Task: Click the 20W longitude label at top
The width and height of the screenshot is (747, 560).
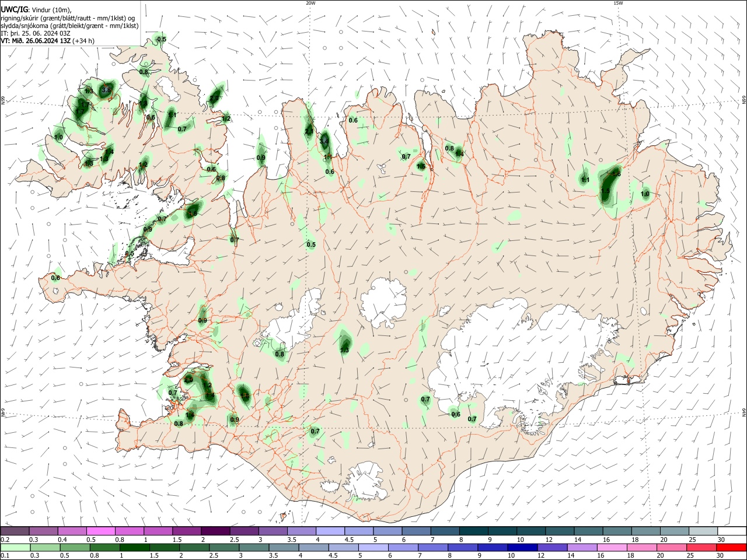Action: (310, 3)
